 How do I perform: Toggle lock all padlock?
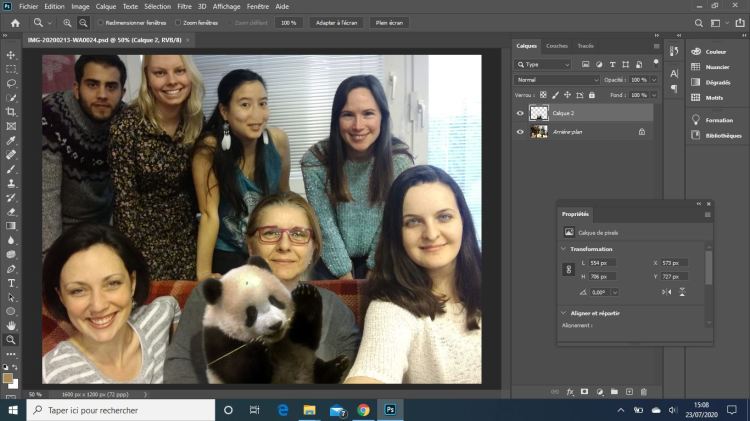(x=592, y=95)
